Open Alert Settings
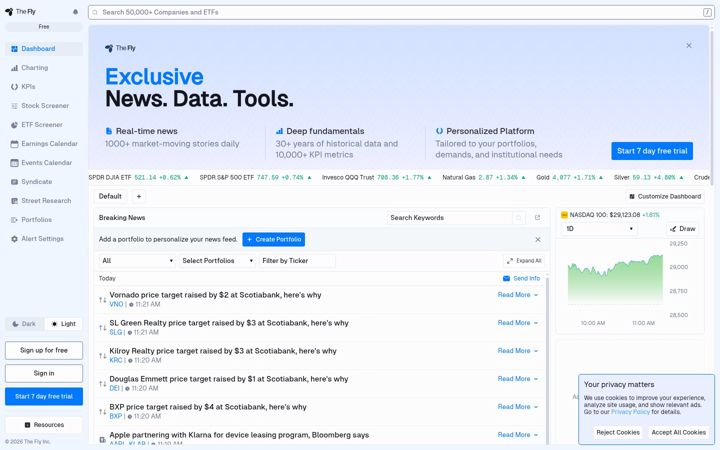This screenshot has width=720, height=450. pos(44,239)
